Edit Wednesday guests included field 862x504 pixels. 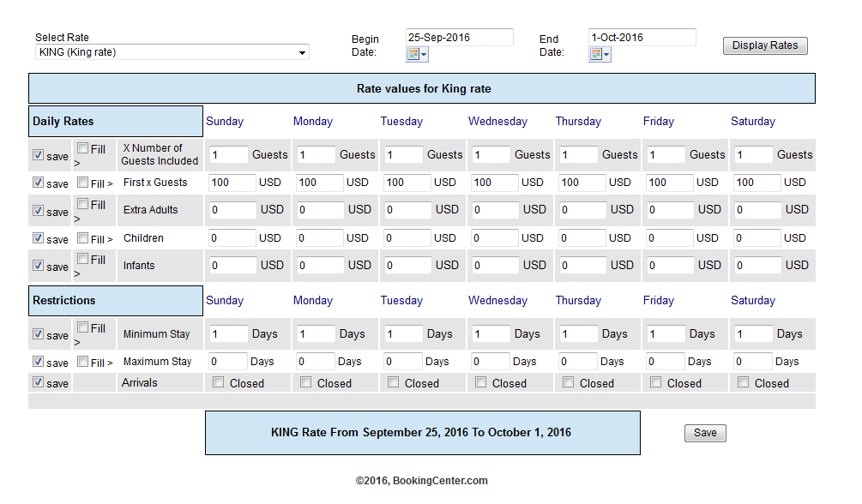(491, 155)
